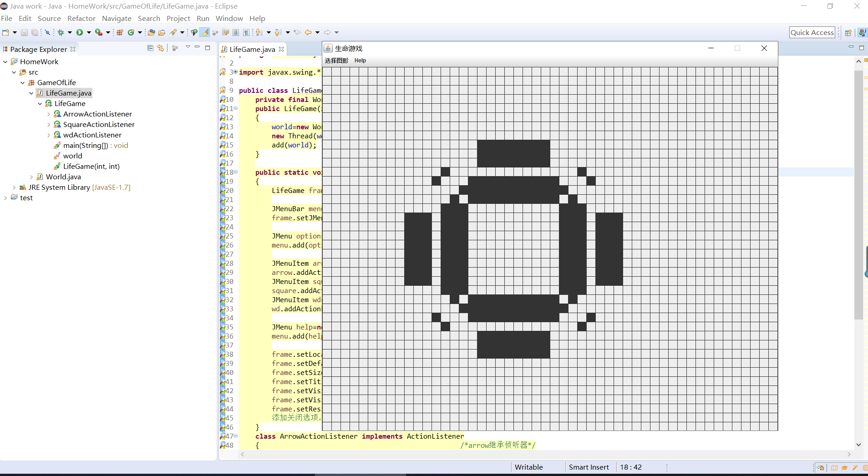Click the Next Annotation arrow icon
This screenshot has height=476, width=868.
coord(259,32)
